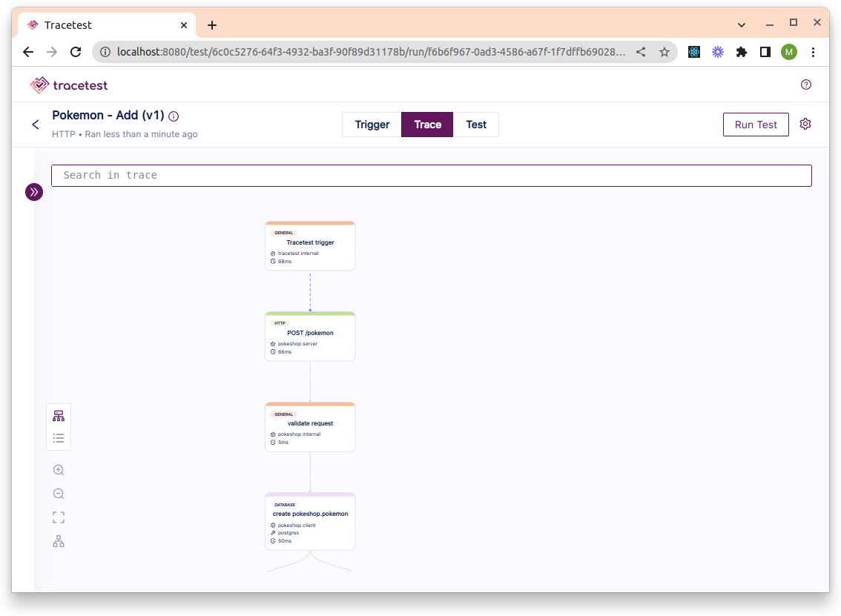Click the 'pokeshop client' service label
The image size is (841, 616).
coord(297,526)
